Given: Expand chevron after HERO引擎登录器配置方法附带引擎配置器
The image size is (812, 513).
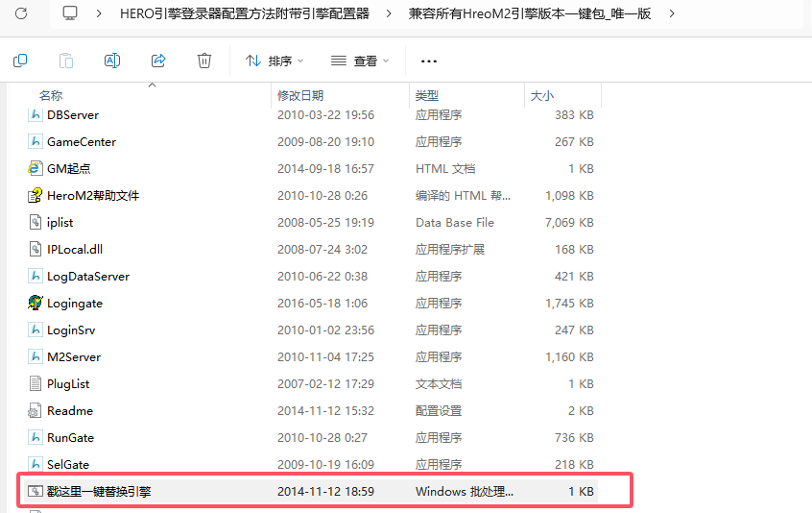Looking at the screenshot, I should point(389,14).
